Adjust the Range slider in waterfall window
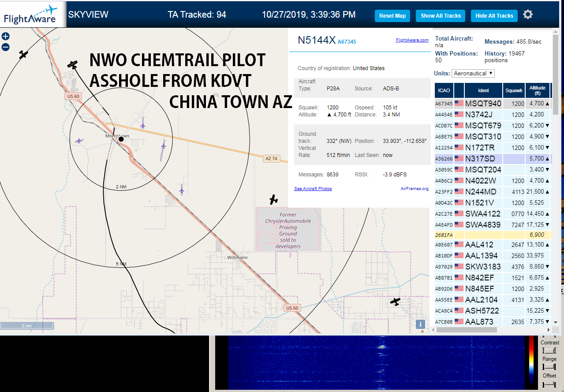The width and height of the screenshot is (564, 392). (x=549, y=367)
